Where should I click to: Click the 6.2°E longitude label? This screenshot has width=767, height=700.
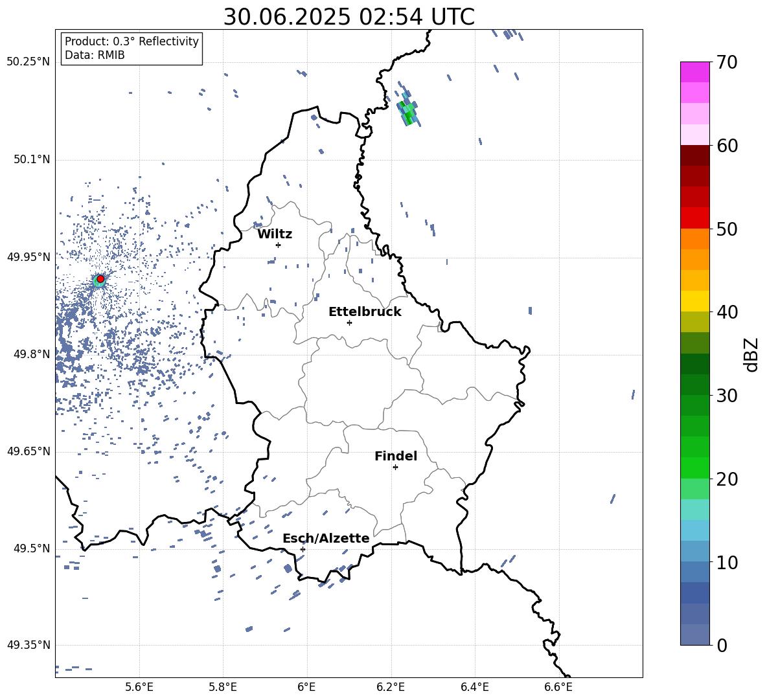point(391,687)
